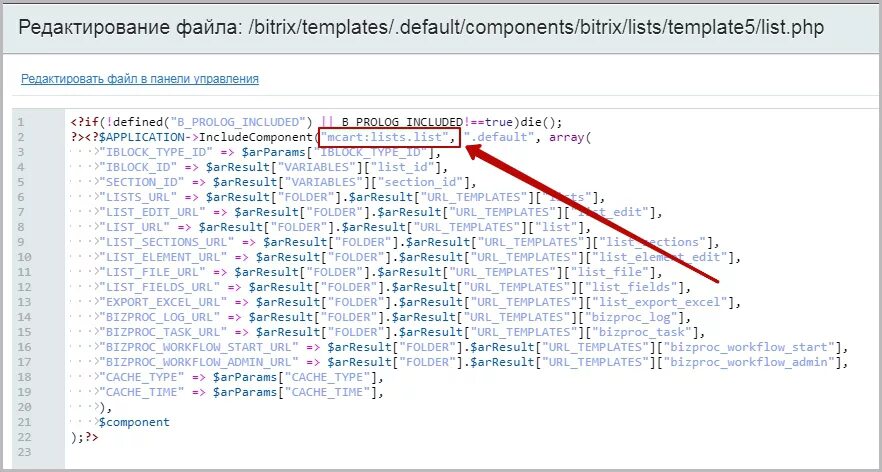Click the "LIST_SECTIONS_URL" key on line 9
The width and height of the screenshot is (882, 472).
tap(166, 242)
